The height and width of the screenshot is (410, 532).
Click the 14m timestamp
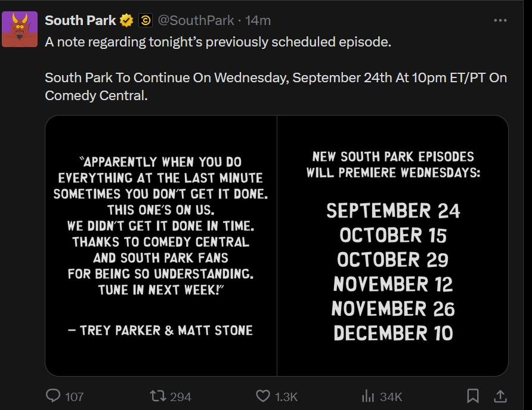[258, 20]
